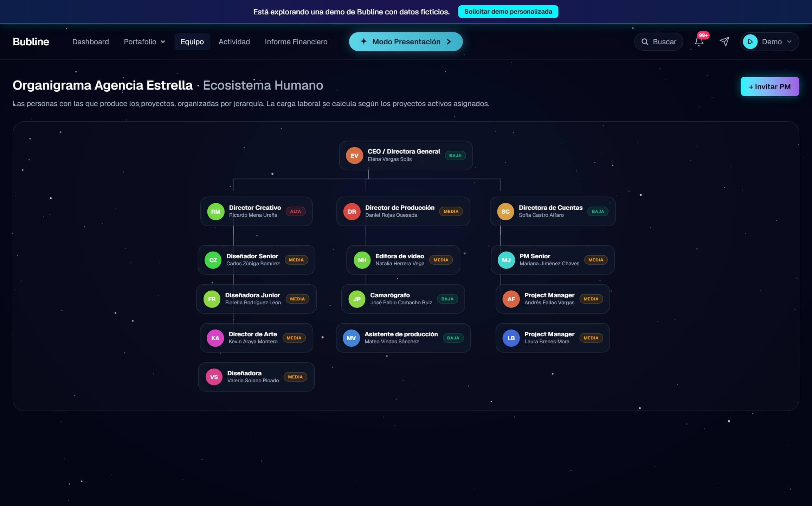Click the EV avatar of Elena Vargas
This screenshot has width=812, height=506.
click(x=354, y=156)
